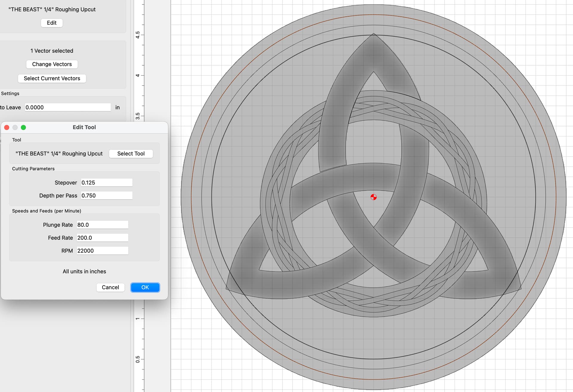The image size is (573, 392).
Task: Click the Feed Rate field
Action: point(102,238)
